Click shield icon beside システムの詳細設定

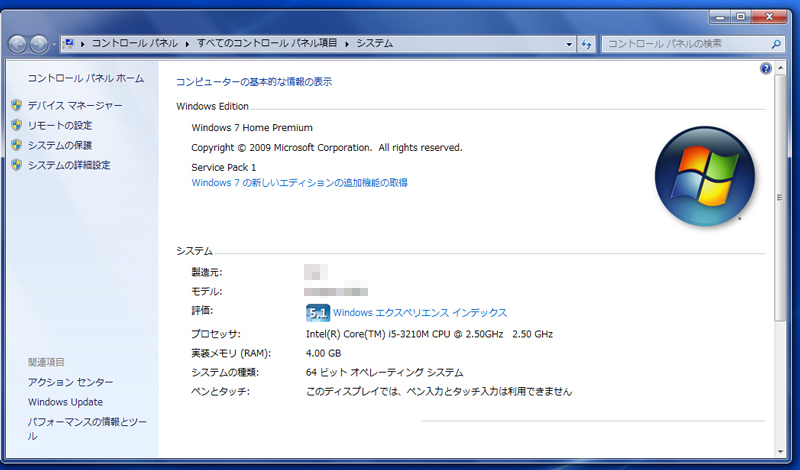pyautogui.click(x=16, y=165)
